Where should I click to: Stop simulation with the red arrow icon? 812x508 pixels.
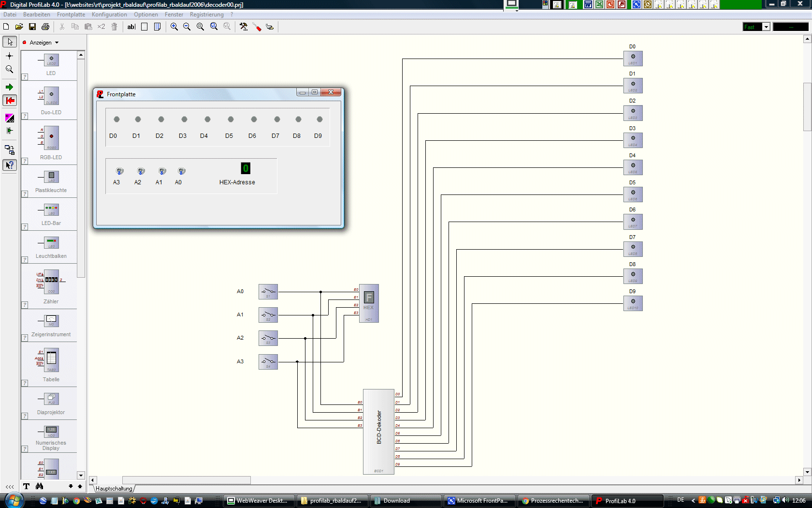point(10,101)
